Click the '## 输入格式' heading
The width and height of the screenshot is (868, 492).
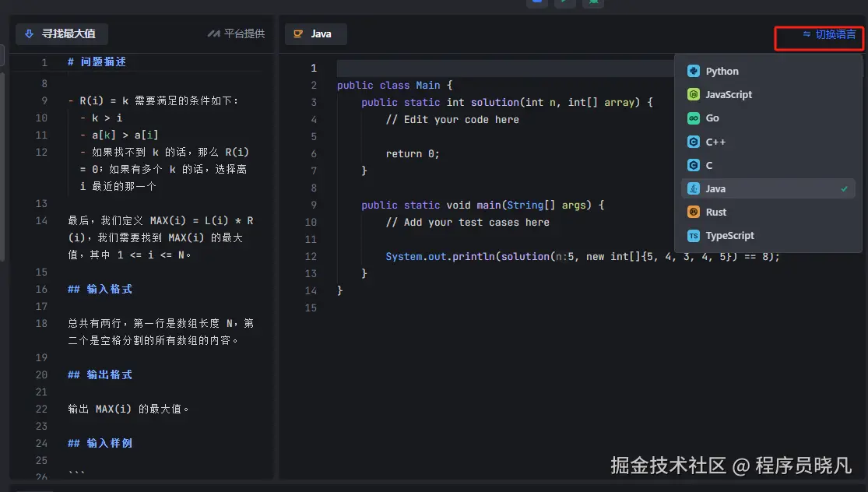[100, 289]
